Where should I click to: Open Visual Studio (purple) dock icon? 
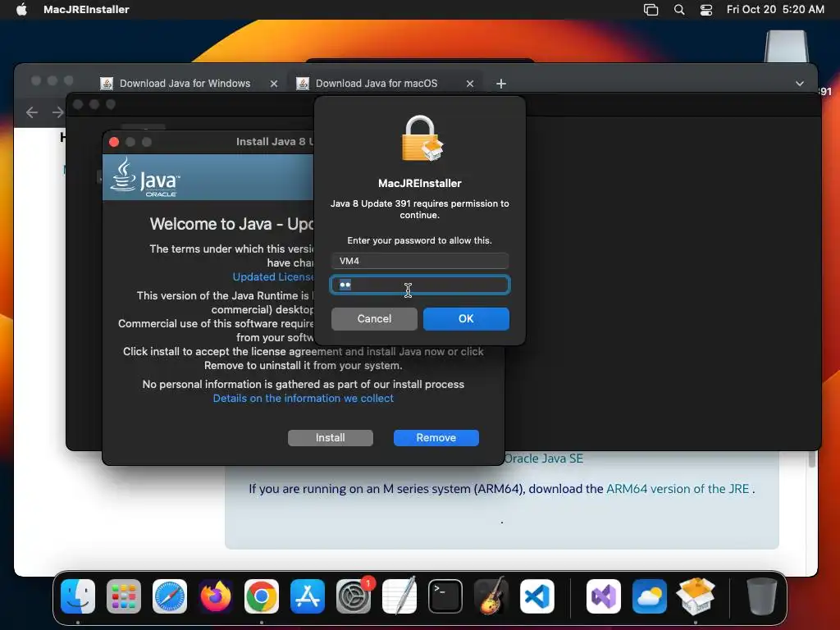pos(604,596)
